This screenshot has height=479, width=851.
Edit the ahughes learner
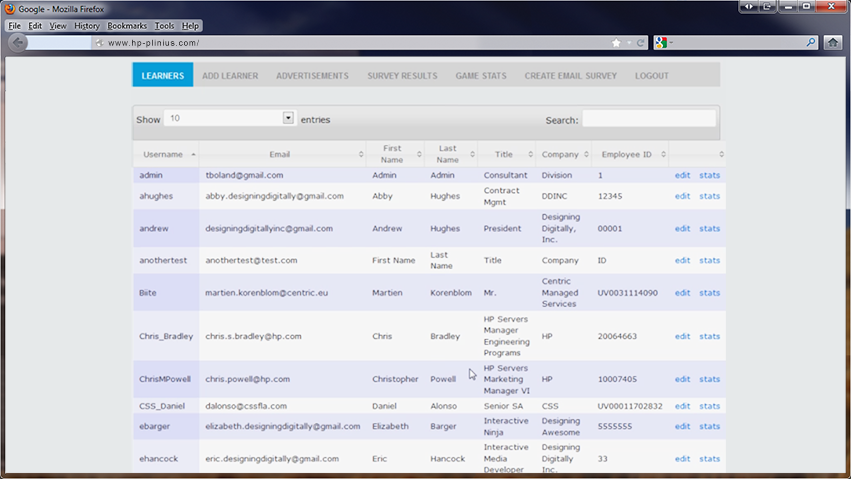click(682, 196)
